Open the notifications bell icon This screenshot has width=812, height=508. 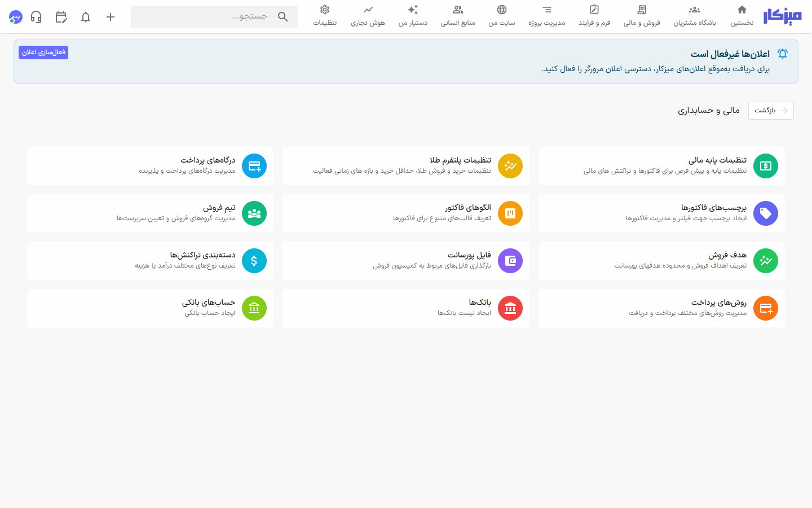coord(86,17)
